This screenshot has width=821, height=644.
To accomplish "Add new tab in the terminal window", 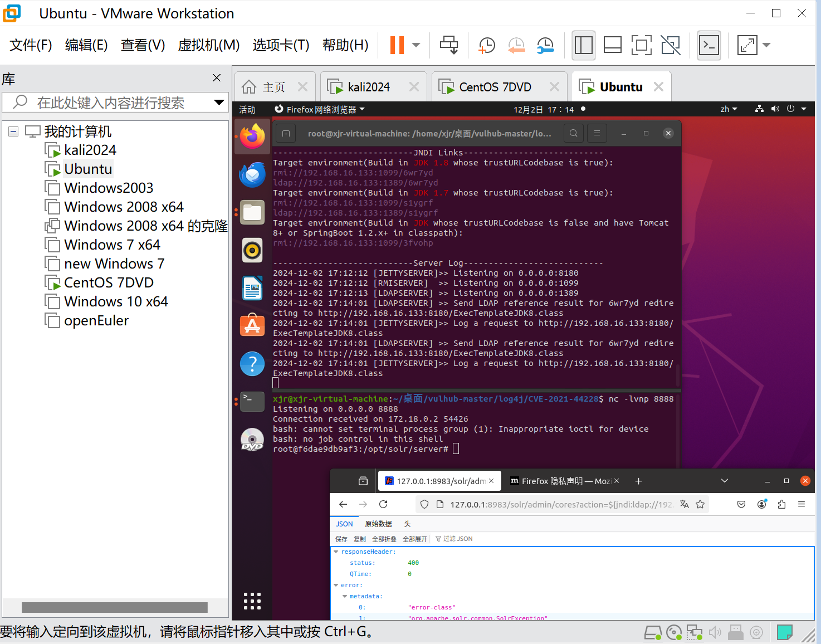I will [x=286, y=133].
